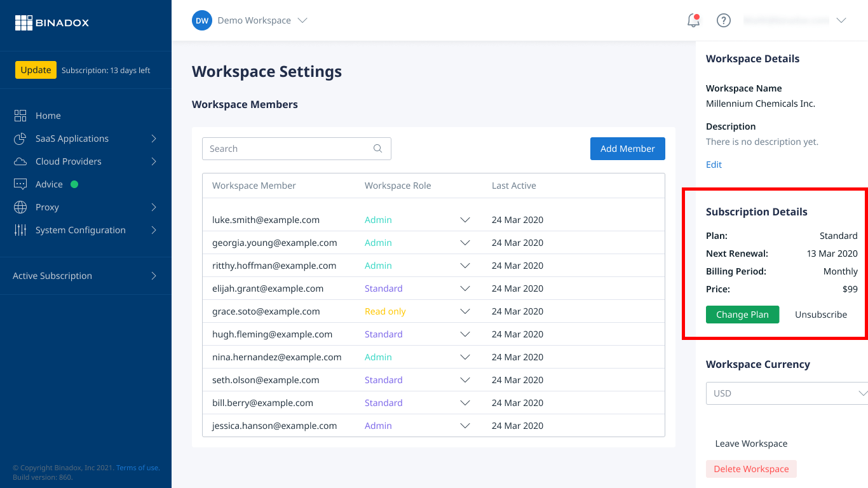Open the Demo Workspace dropdown chevron
The image size is (868, 488).
[302, 20]
